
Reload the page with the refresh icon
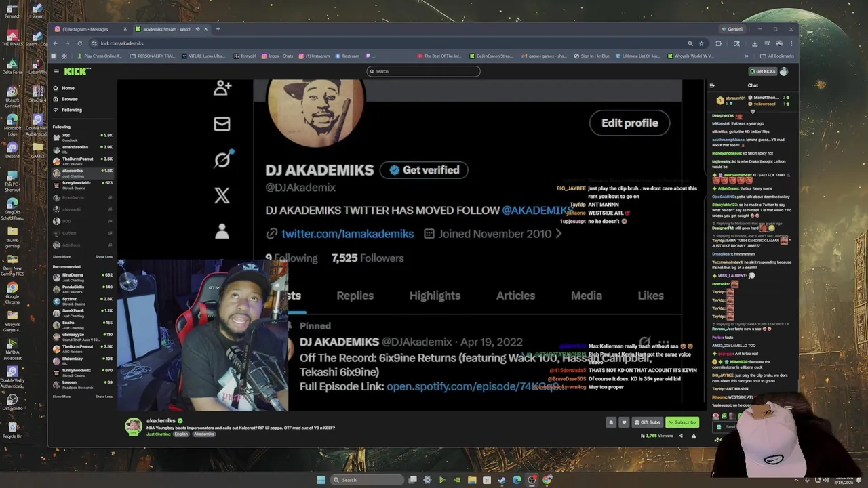pos(81,43)
